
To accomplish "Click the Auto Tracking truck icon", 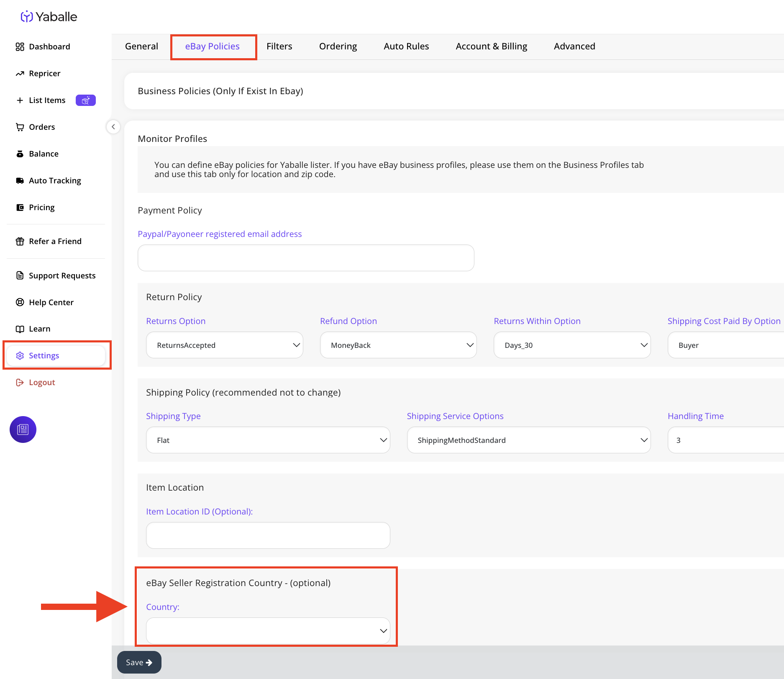I will [20, 180].
